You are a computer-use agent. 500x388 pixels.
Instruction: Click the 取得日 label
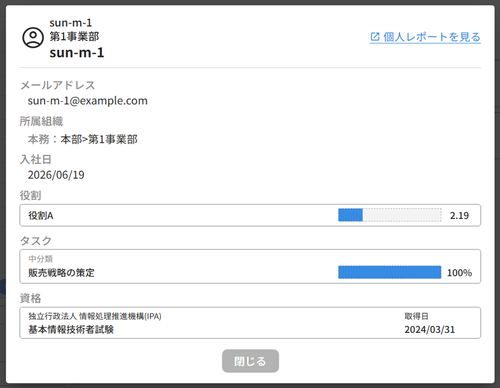[416, 316]
